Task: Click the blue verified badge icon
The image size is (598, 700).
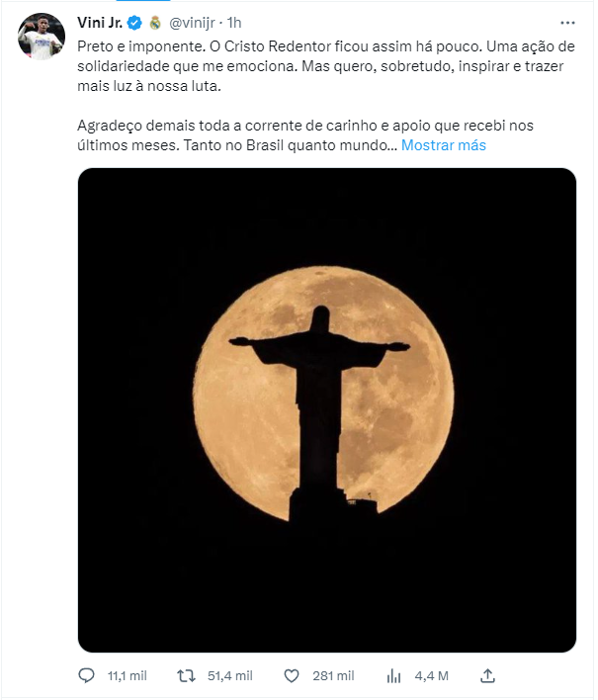Action: pos(134,23)
